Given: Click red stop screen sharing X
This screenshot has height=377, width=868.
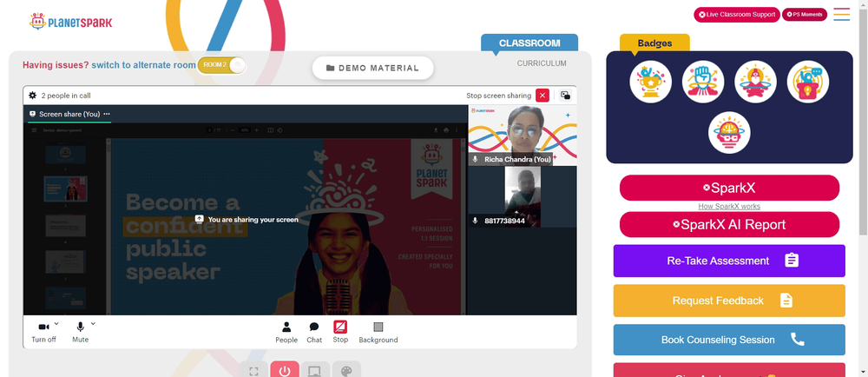Looking at the screenshot, I should tap(542, 96).
